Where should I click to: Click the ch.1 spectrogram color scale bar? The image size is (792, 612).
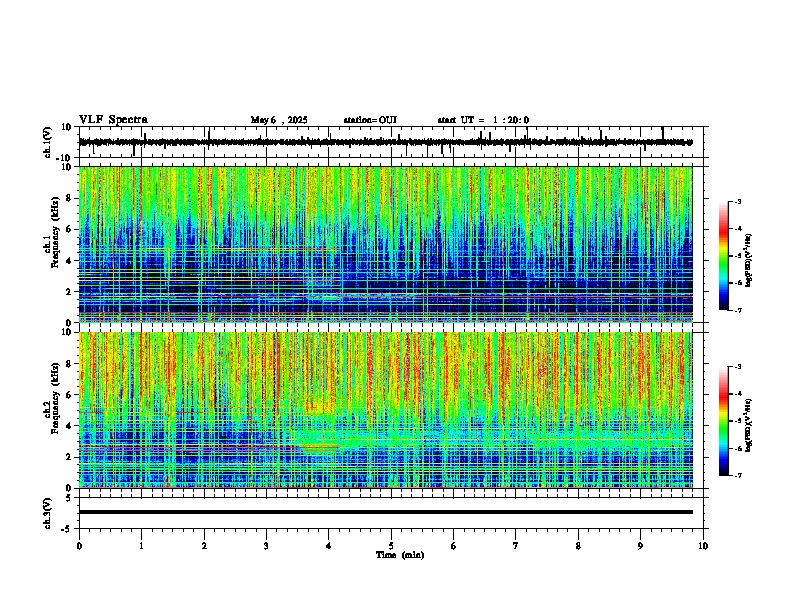click(x=724, y=256)
